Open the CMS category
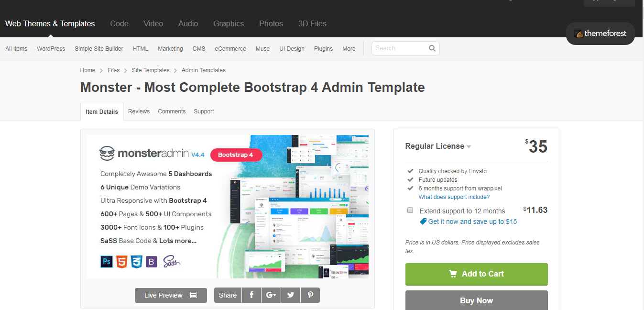644x310 pixels. tap(199, 49)
